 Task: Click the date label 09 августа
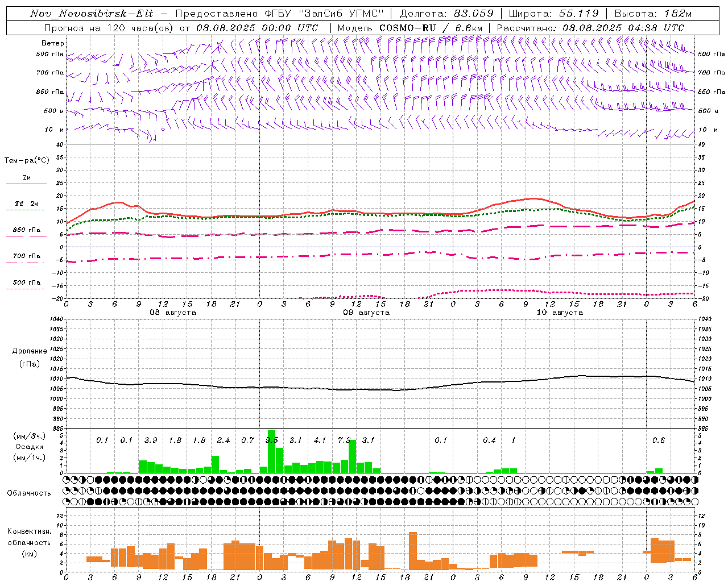pos(366,312)
